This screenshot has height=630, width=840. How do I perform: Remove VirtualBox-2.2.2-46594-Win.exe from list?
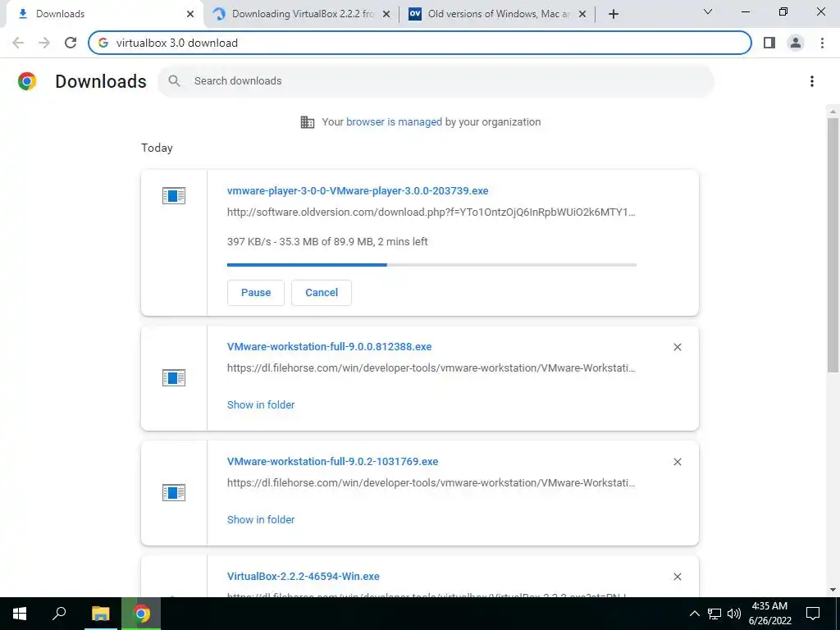click(x=677, y=577)
